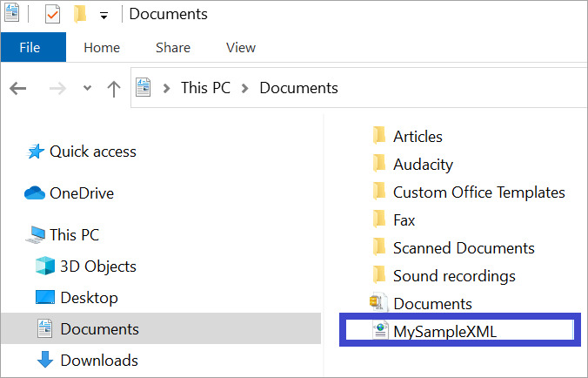Open the View ribbon tab

pos(241,48)
